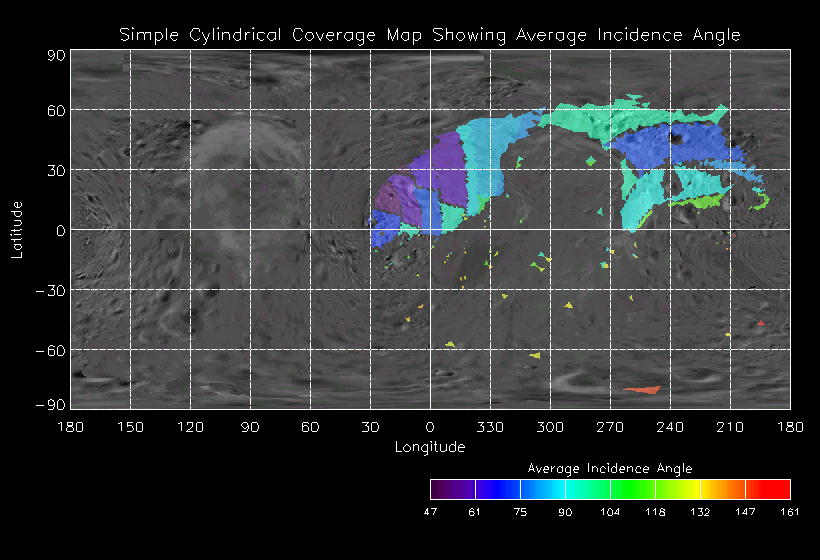820x560 pixels.
Task: Click the yellow section of the incidence colorbar
Action: click(680, 489)
